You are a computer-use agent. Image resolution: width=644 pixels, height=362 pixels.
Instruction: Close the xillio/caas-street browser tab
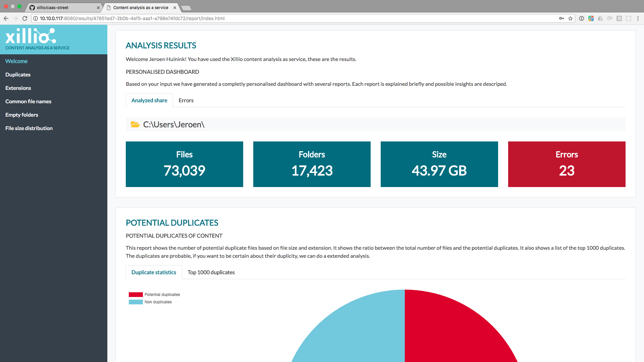coord(98,7)
